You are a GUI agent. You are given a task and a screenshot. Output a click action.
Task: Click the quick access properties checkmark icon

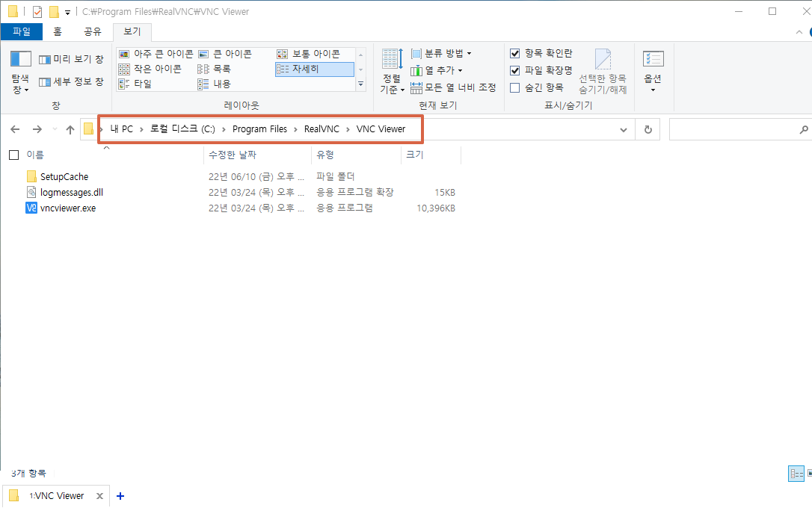click(37, 11)
